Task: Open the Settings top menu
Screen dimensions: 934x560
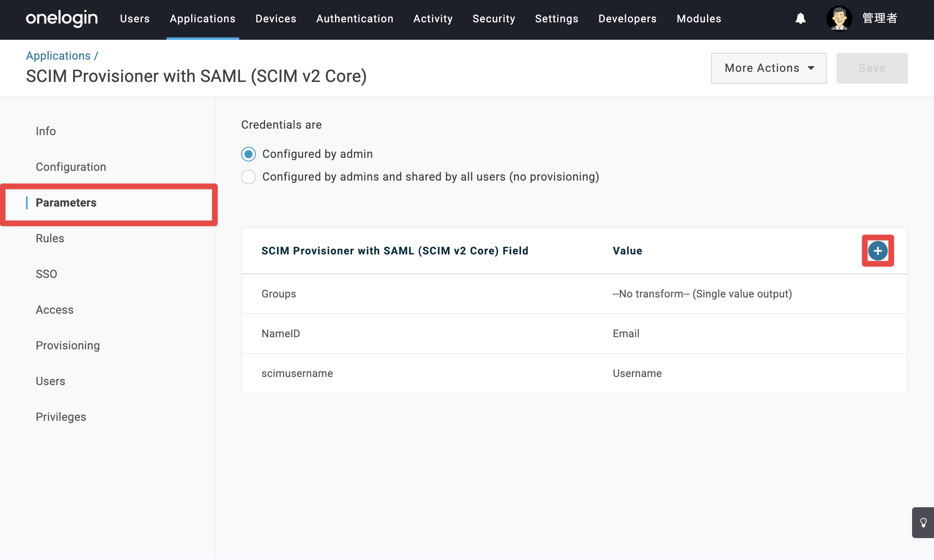Action: 556,19
